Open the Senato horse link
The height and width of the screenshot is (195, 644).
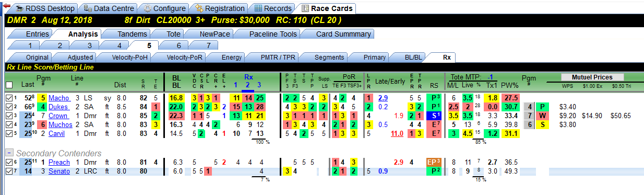coord(59,171)
